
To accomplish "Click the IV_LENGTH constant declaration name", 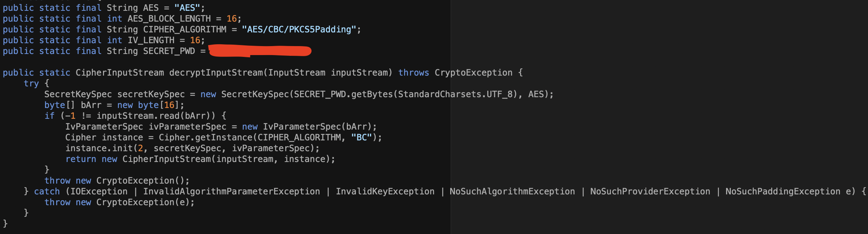I will coord(151,40).
